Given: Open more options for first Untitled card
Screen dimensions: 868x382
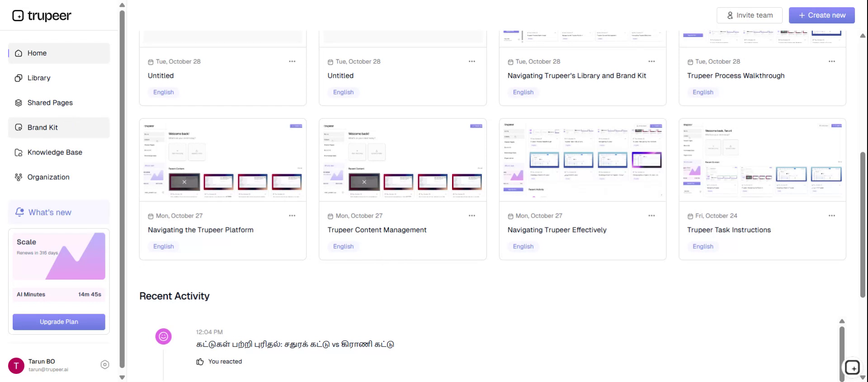Looking at the screenshot, I should point(292,61).
